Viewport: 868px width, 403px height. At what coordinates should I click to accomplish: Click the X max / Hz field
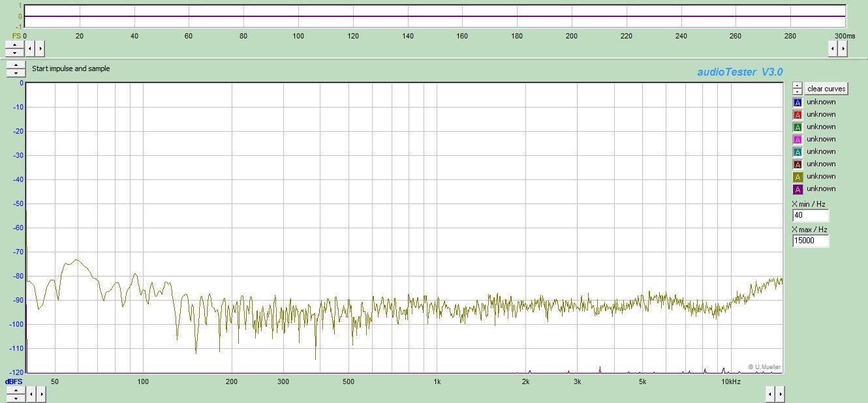(x=811, y=241)
